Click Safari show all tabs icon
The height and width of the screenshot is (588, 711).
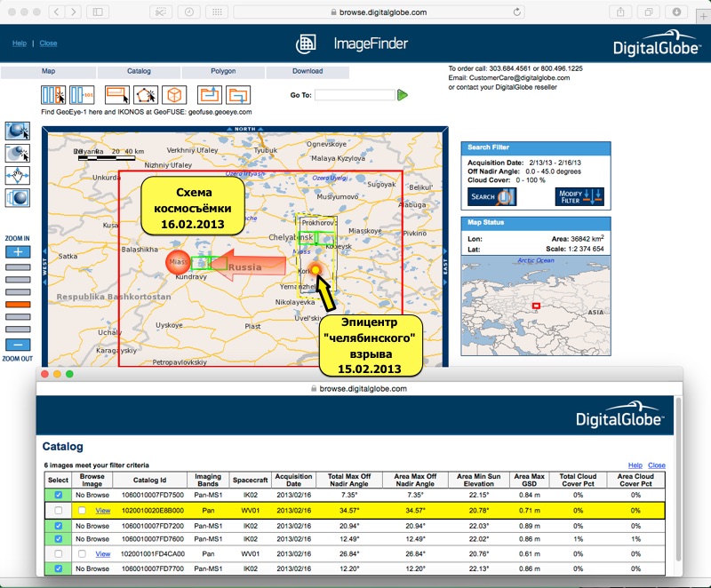(x=649, y=12)
